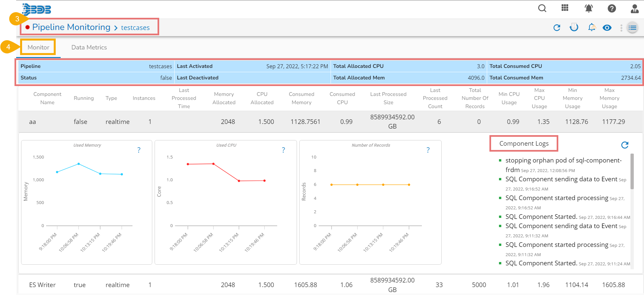Expand the ES Writer component row
Screen dimensions: 644x295
pos(43,285)
